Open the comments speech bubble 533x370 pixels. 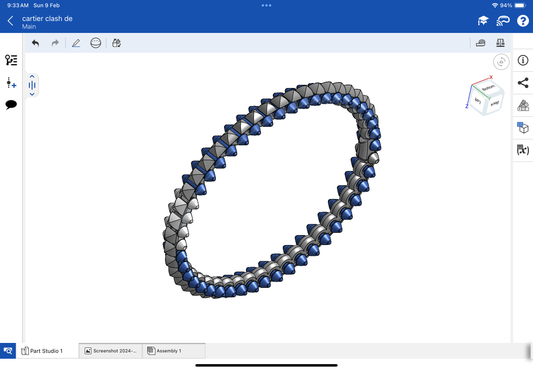pos(11,104)
